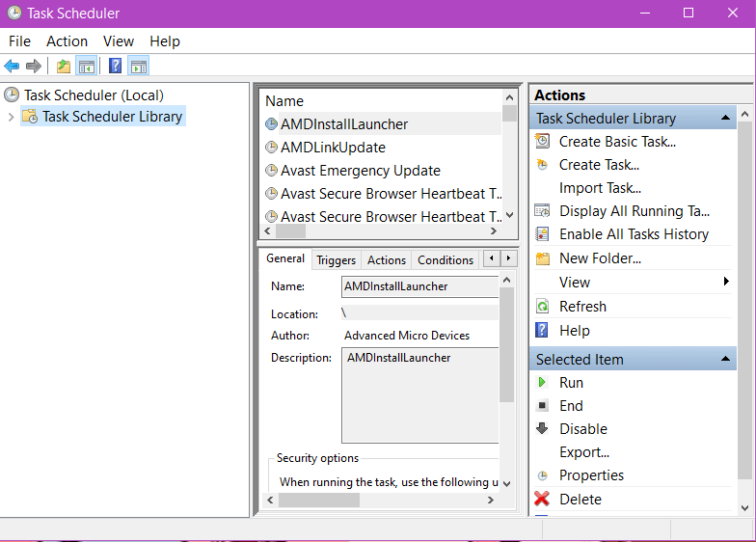Click the Create Basic Task icon

point(542,141)
